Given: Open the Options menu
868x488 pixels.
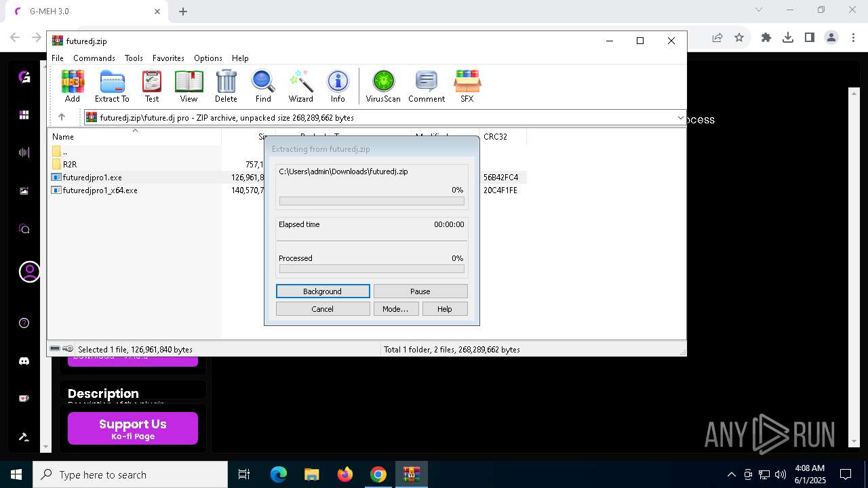Looking at the screenshot, I should click(208, 58).
